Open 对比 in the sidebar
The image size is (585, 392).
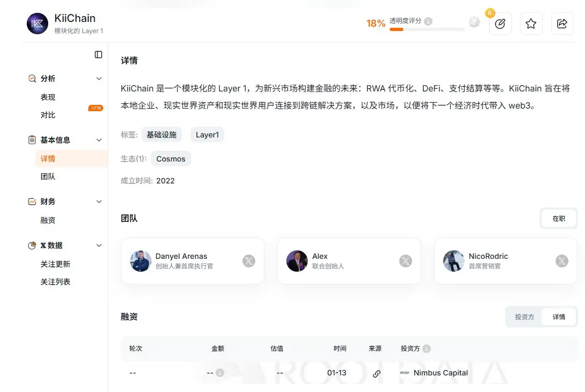[48, 115]
